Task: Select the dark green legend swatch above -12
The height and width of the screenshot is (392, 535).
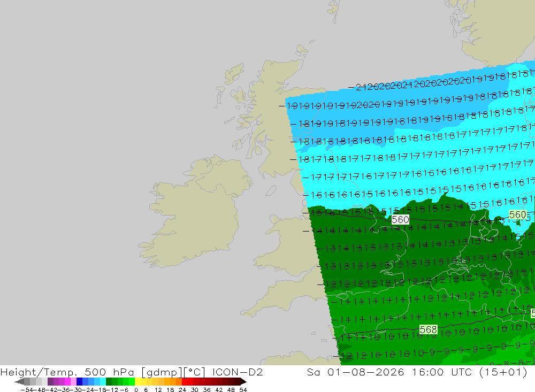Action: point(109,382)
